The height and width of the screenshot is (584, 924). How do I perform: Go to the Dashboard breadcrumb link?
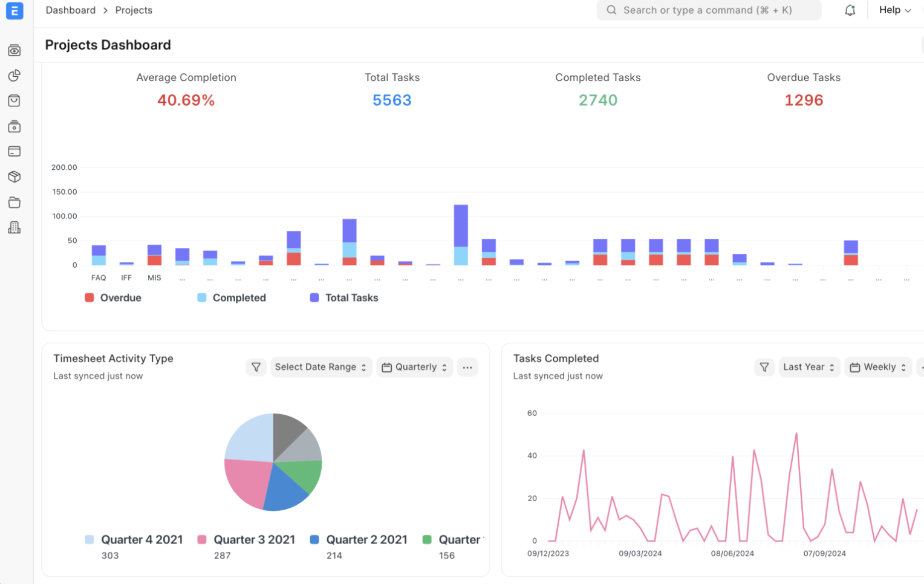tap(71, 10)
